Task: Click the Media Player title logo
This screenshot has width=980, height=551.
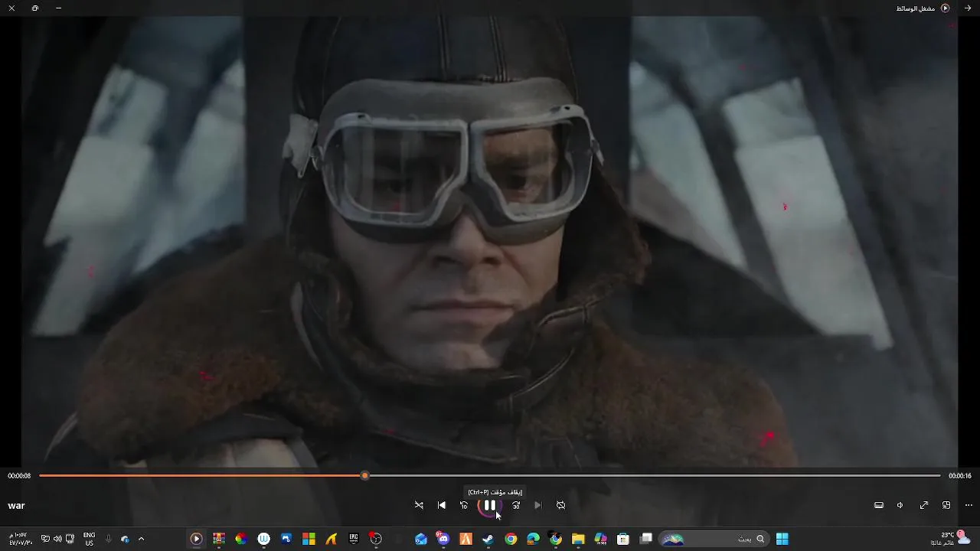Action: [945, 8]
